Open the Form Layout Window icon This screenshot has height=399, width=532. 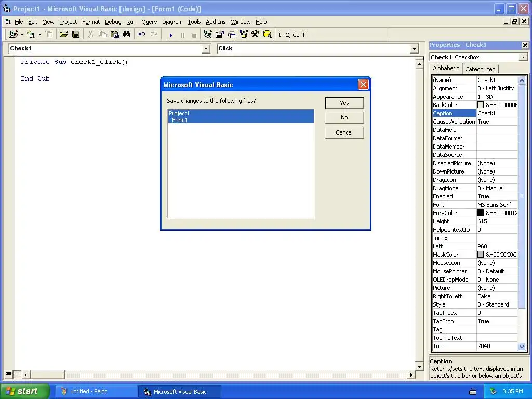click(x=232, y=34)
